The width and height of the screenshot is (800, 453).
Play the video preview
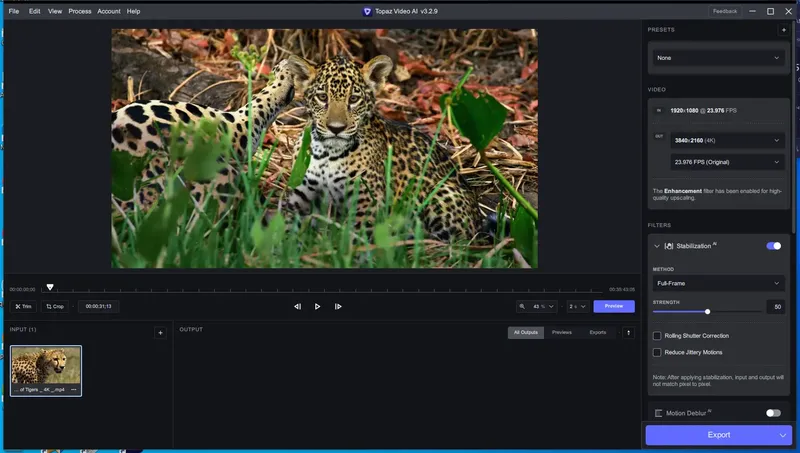click(x=317, y=307)
